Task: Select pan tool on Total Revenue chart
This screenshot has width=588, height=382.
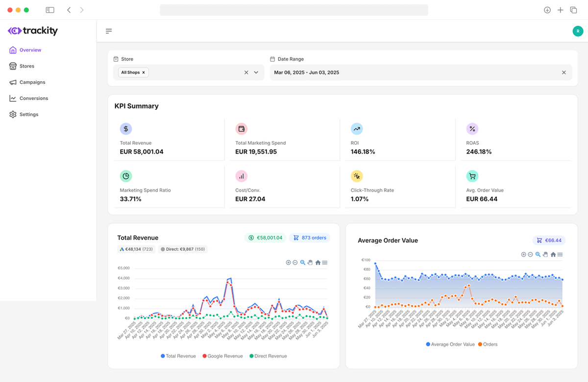Action: click(310, 263)
